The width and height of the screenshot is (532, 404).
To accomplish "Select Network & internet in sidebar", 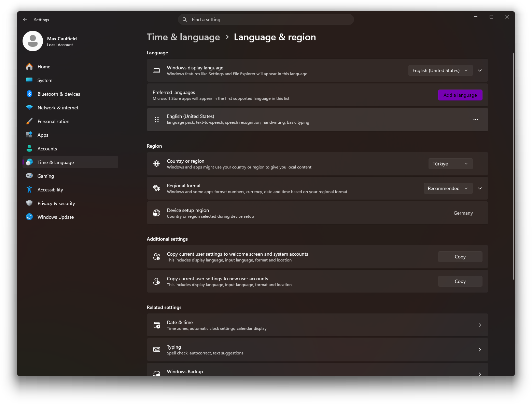I will tap(70, 107).
